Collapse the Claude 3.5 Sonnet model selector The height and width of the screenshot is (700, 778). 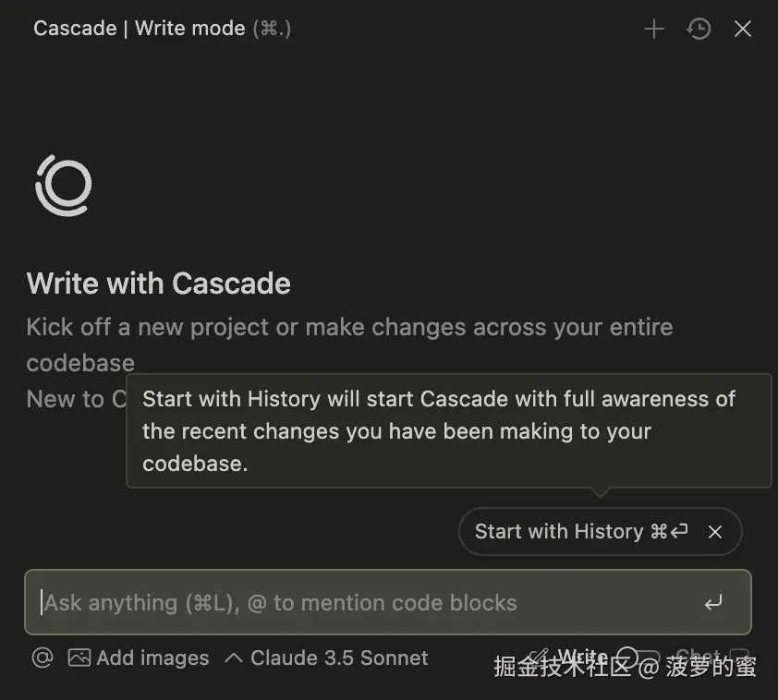(x=234, y=658)
